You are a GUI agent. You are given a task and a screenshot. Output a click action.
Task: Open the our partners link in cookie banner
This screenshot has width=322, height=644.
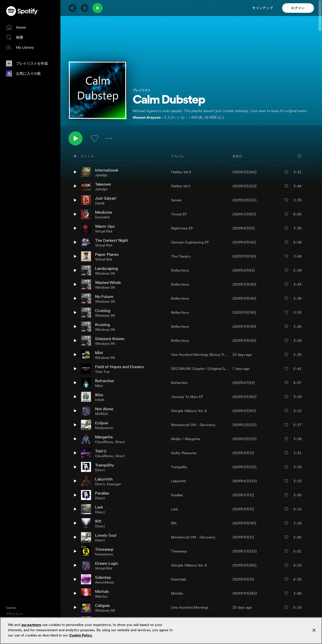(x=31, y=625)
